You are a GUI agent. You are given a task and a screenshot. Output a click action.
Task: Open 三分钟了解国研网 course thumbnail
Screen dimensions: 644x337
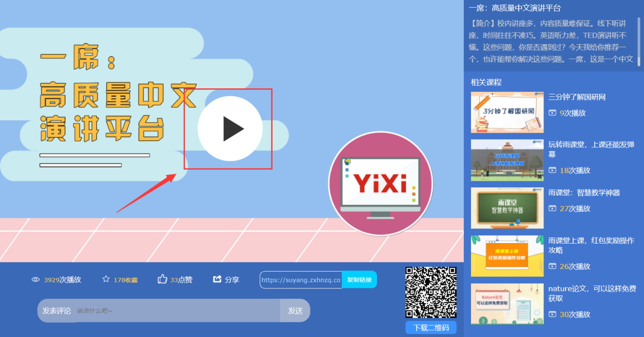[507, 112]
